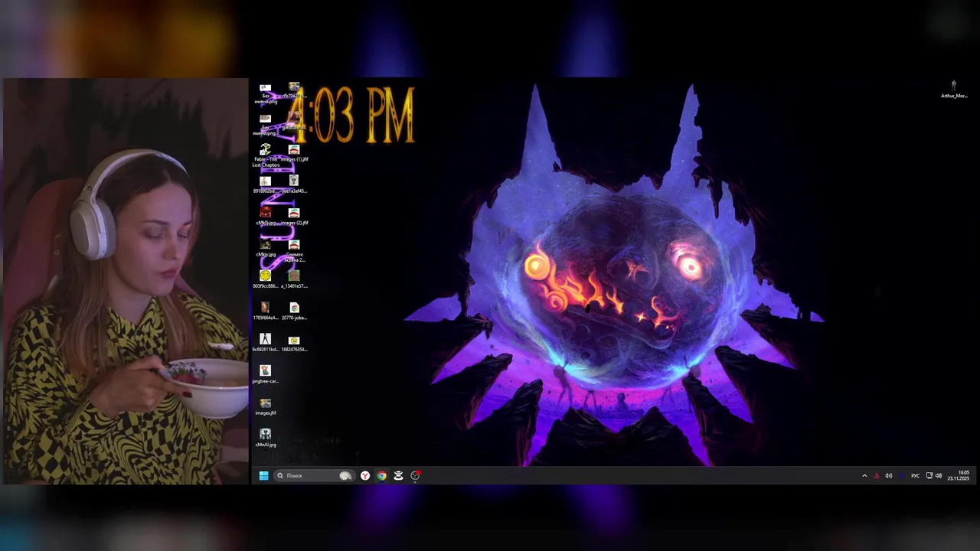The image size is (980, 551).
Task: Launch Yandex Browser from the taskbar
Action: pyautogui.click(x=365, y=475)
